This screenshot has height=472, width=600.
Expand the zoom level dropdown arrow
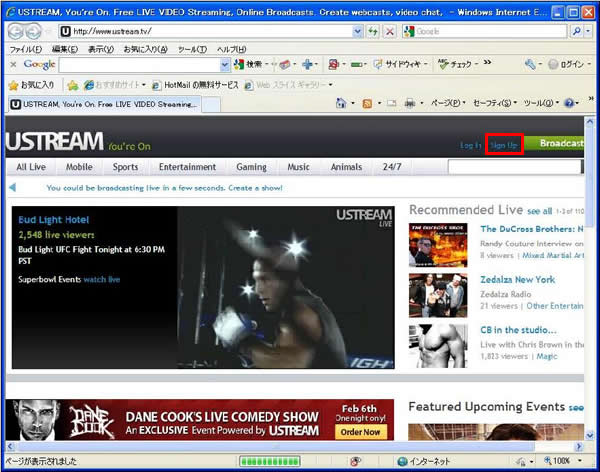(x=580, y=461)
